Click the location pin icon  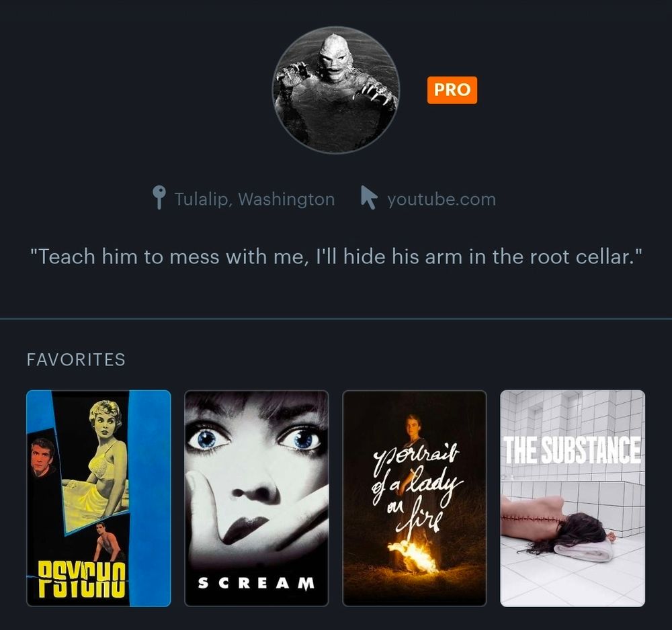[x=159, y=197]
